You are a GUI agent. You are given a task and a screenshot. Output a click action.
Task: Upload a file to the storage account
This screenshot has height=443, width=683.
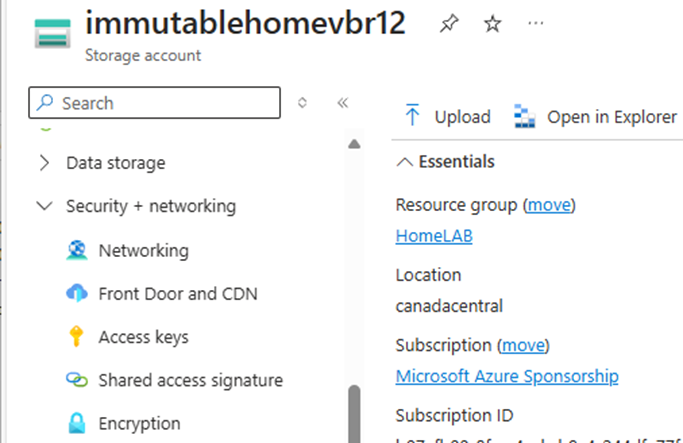[x=447, y=116]
